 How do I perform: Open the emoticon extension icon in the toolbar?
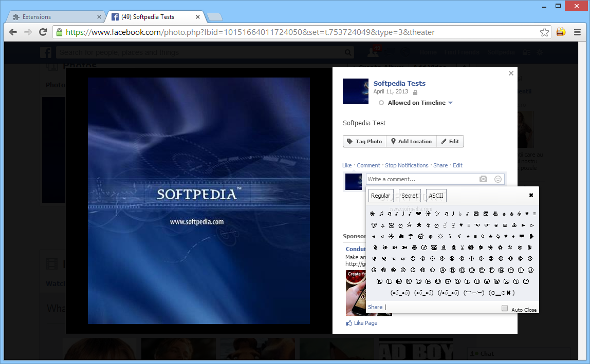pyautogui.click(x=561, y=32)
